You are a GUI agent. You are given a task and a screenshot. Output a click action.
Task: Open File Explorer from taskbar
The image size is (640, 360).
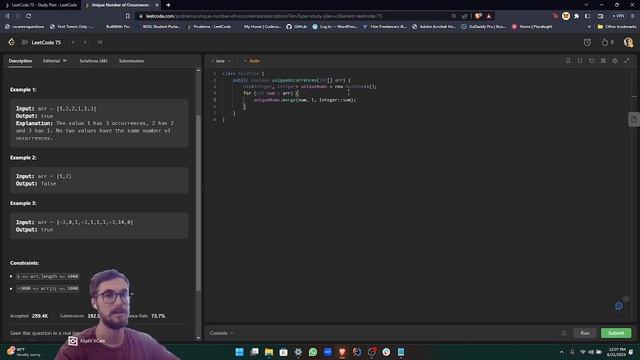coord(269,352)
